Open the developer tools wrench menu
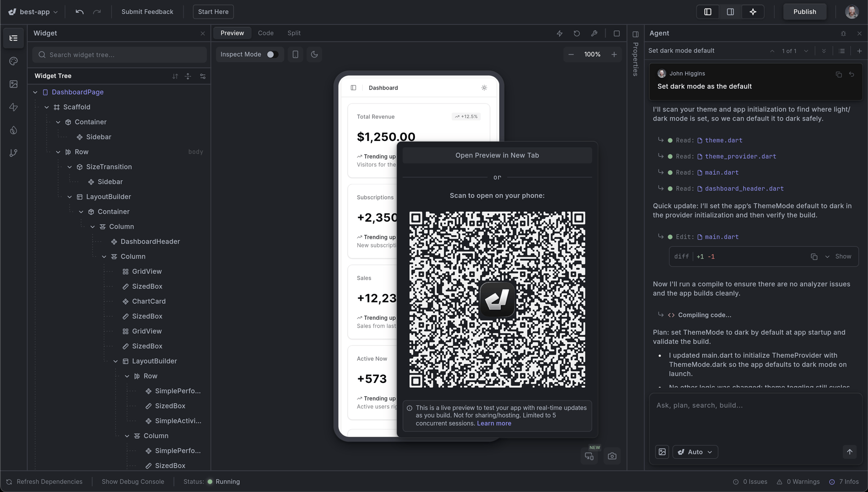 [594, 33]
